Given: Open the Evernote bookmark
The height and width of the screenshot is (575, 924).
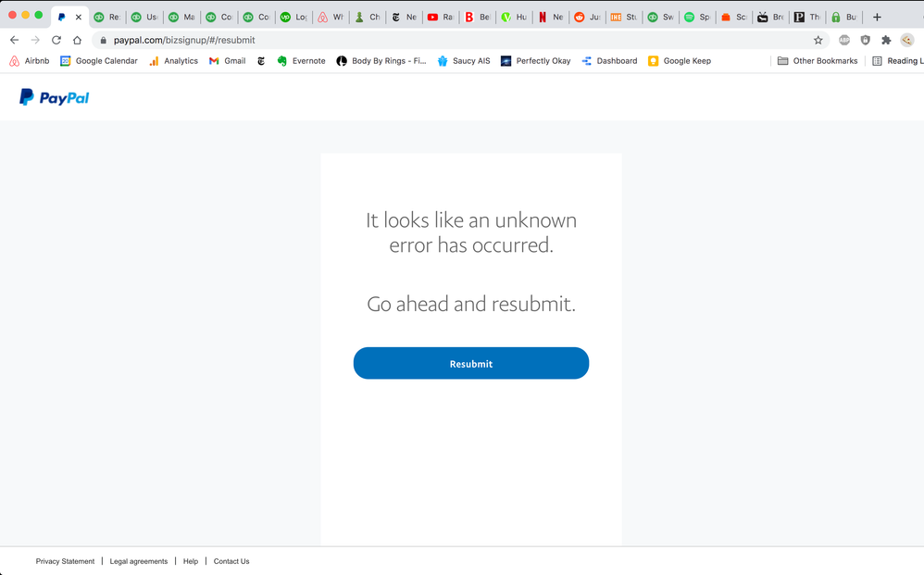Looking at the screenshot, I should click(301, 61).
